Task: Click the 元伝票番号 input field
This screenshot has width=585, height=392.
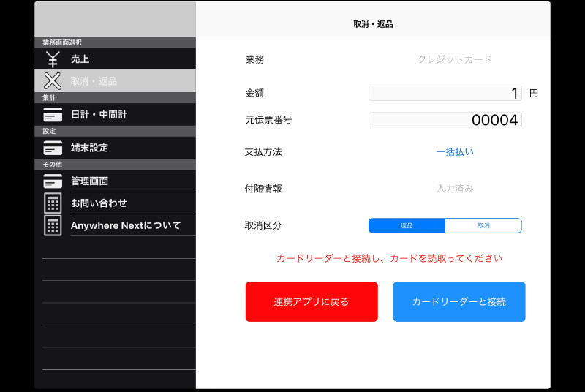Action: pyautogui.click(x=445, y=120)
